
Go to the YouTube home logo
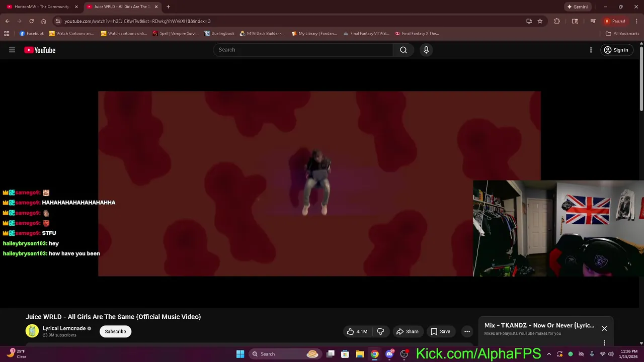(40, 50)
